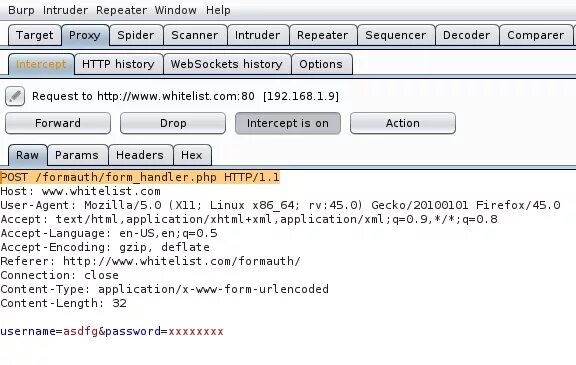Switch to the Headers view tab
Viewport: 576px width, 365px height.
pyautogui.click(x=140, y=155)
